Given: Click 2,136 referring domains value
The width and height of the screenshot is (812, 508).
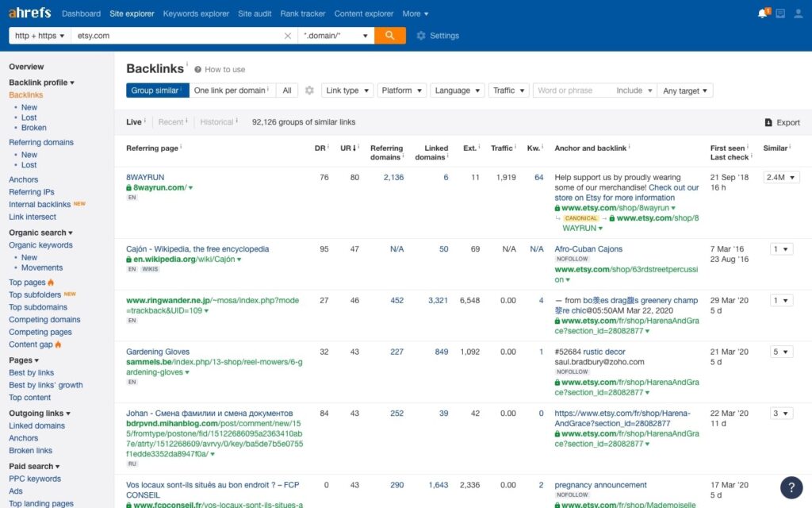Looking at the screenshot, I should click(393, 177).
